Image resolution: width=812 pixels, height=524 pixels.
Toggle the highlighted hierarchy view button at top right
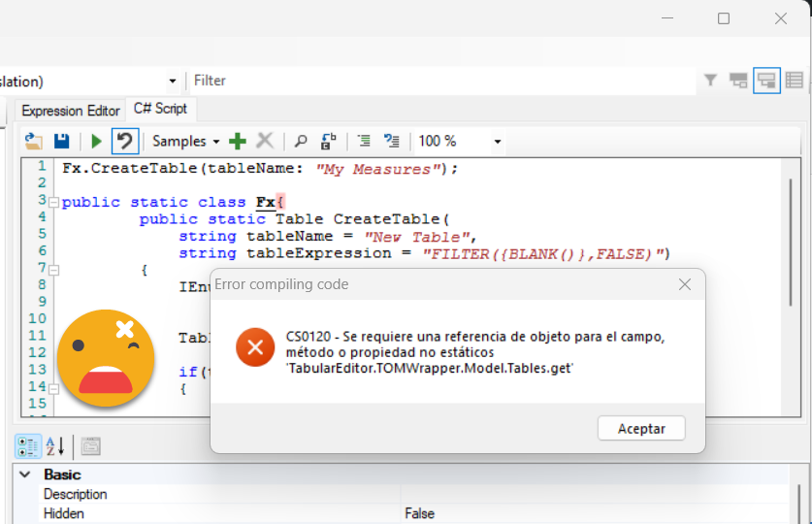(766, 81)
